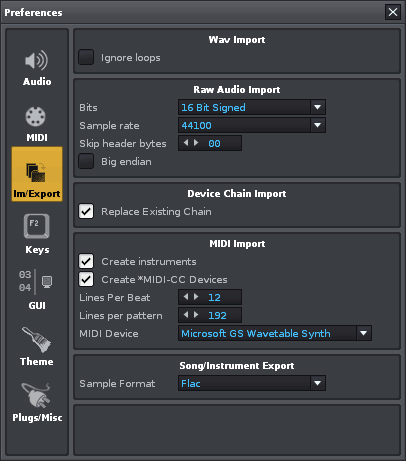
Task: Decrease Skip header bytes with left arrow
Action: [186, 143]
